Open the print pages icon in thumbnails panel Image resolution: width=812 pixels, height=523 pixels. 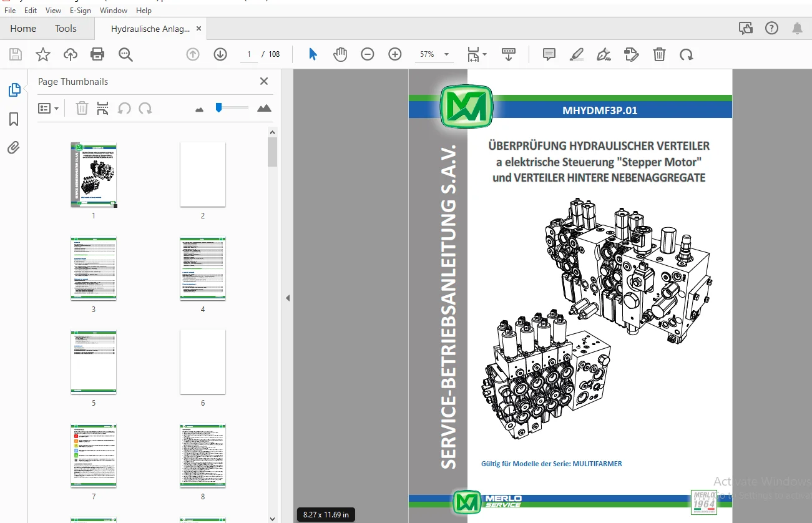click(x=103, y=109)
